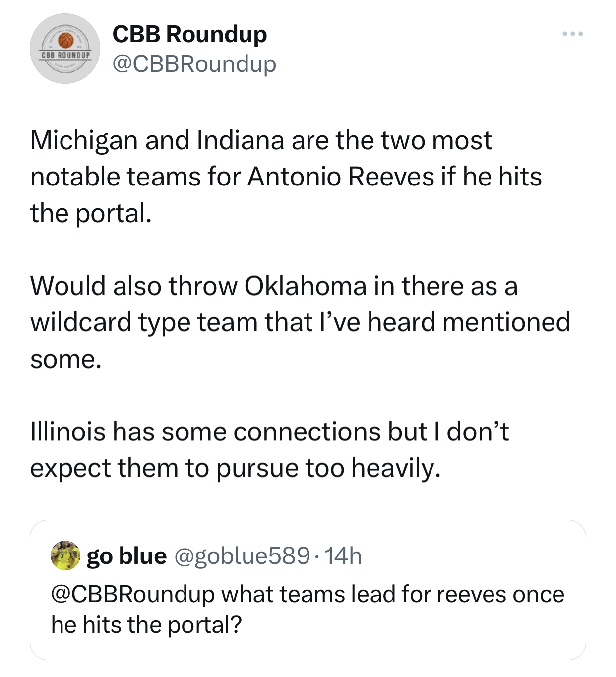The width and height of the screenshot is (616, 677).
Task: Select the line 'expect them to pursue too heavily.'
Action: [236, 469]
